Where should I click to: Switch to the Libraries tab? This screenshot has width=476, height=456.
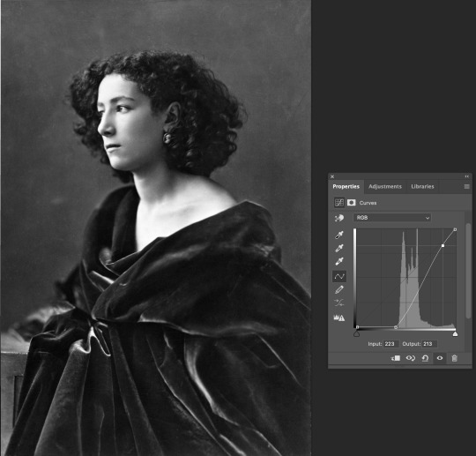pyautogui.click(x=422, y=186)
